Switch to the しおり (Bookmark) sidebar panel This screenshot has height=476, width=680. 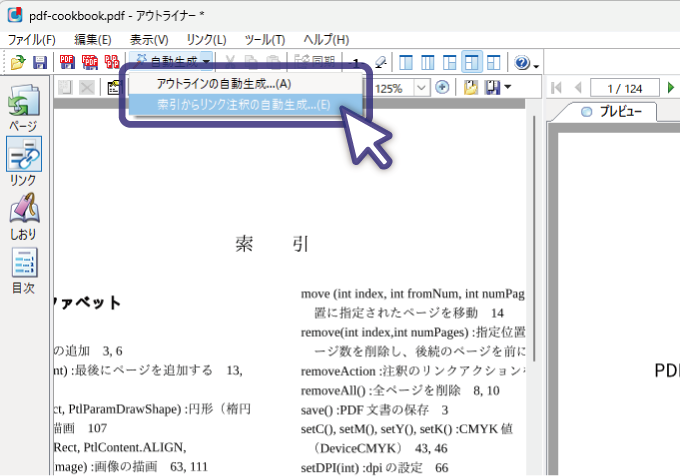coord(23,215)
